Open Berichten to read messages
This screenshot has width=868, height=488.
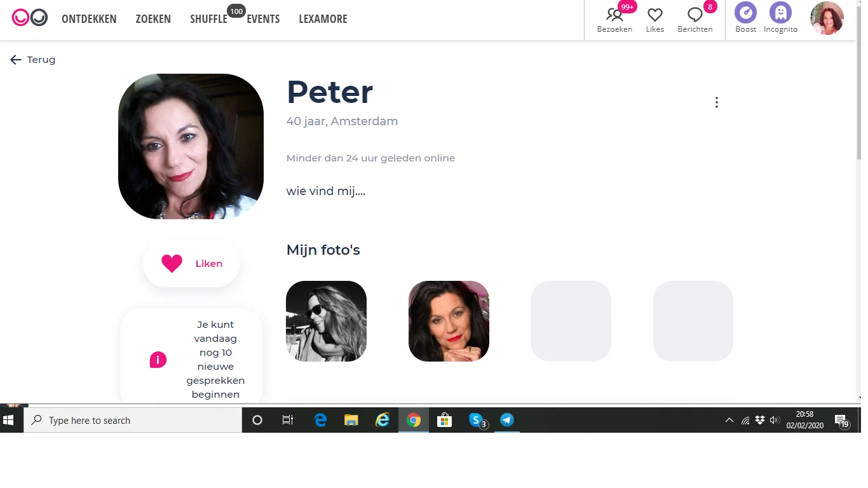click(695, 18)
